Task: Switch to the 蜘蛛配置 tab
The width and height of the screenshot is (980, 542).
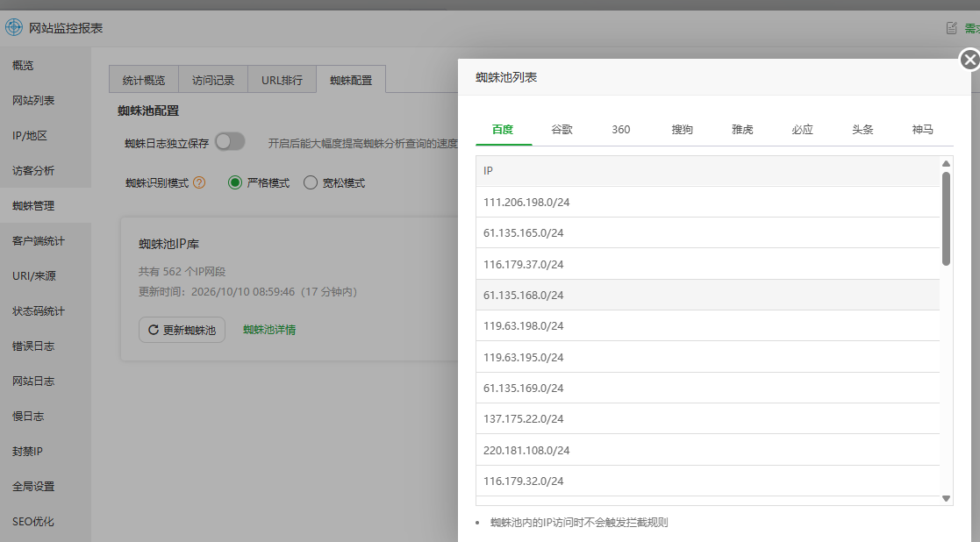Action: point(351,80)
